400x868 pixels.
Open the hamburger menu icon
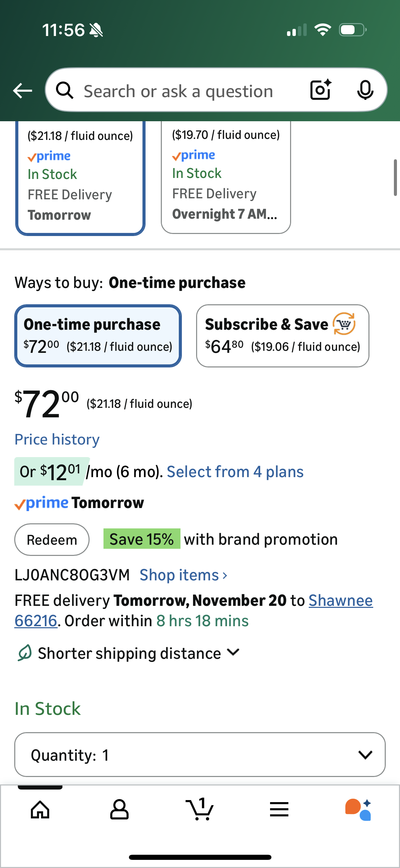coord(279,810)
